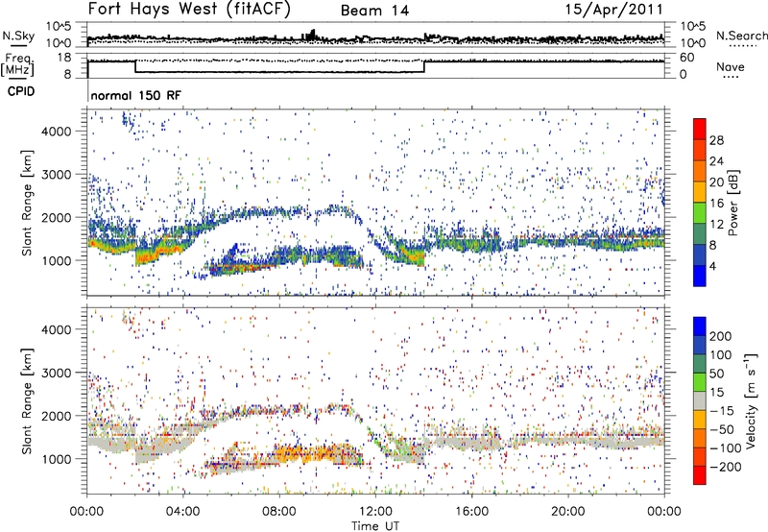Click the '200' velocity scale value
This screenshot has width=768, height=532.
721,336
